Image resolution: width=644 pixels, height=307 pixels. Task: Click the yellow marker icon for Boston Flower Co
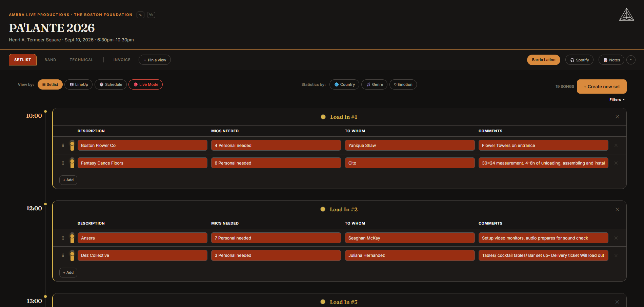tap(72, 146)
